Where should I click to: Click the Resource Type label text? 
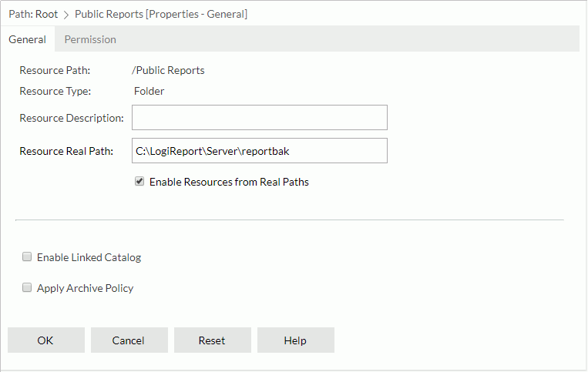55,91
